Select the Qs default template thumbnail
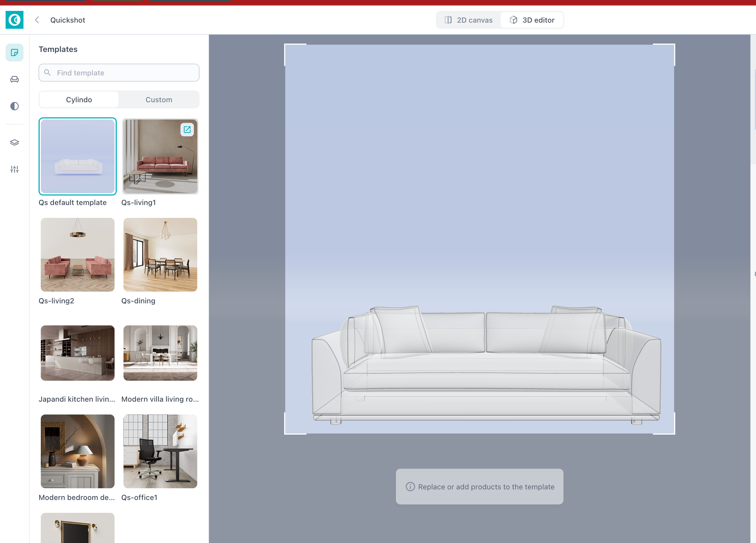 78,156
